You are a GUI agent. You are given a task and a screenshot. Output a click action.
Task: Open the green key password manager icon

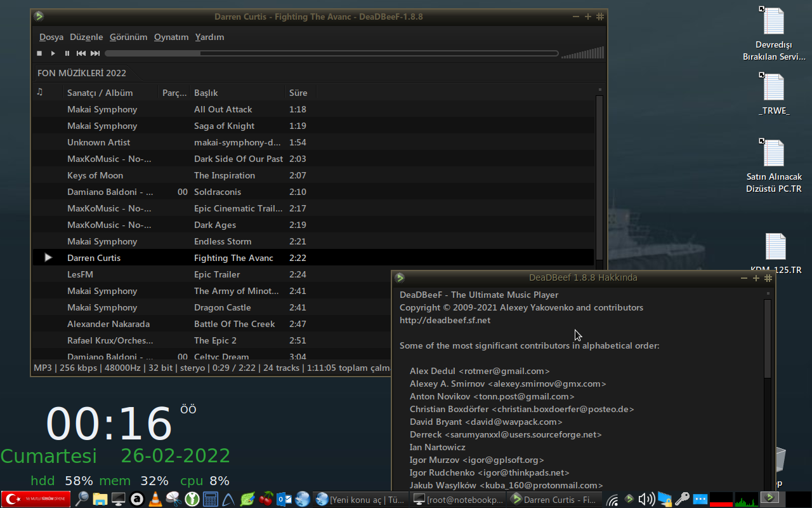coord(192,499)
